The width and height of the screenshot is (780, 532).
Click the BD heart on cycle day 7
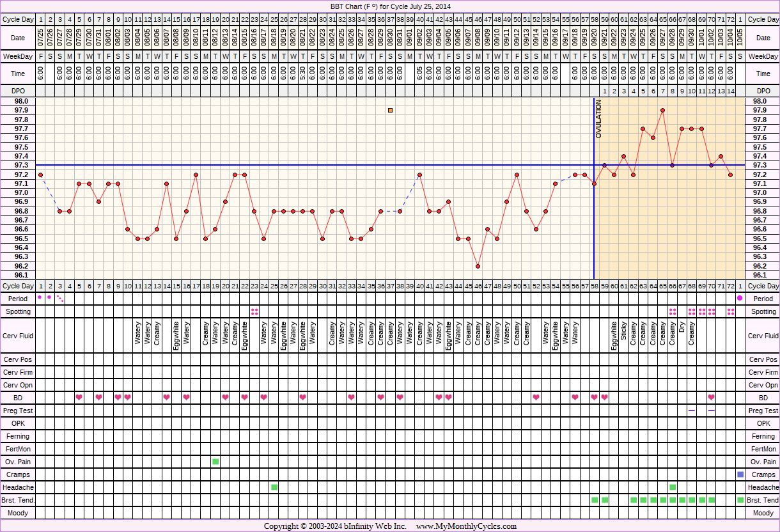point(98,397)
